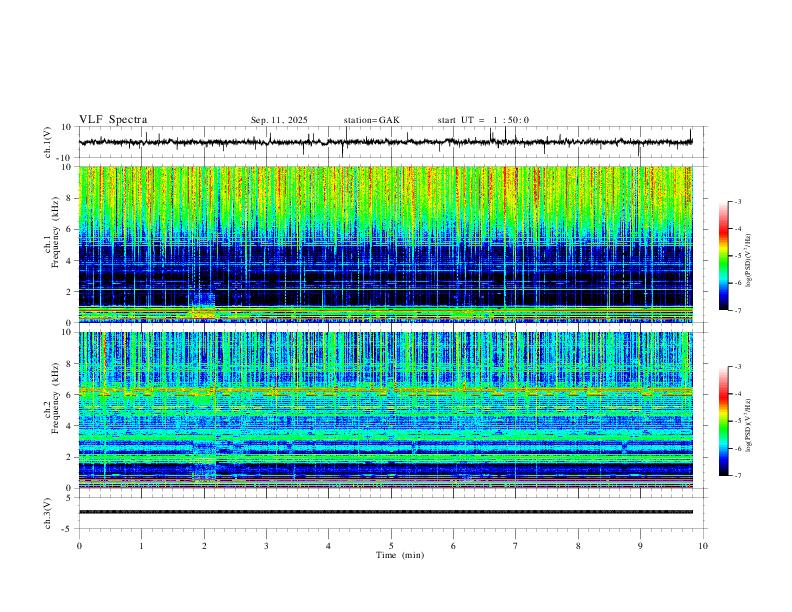Click the "-3" tick on the upper color bar

tap(737, 201)
